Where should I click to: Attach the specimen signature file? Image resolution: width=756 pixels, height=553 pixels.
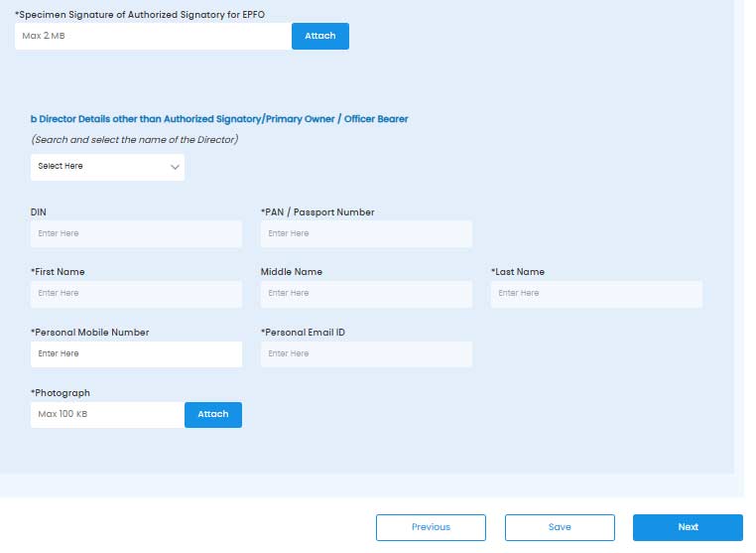click(319, 36)
